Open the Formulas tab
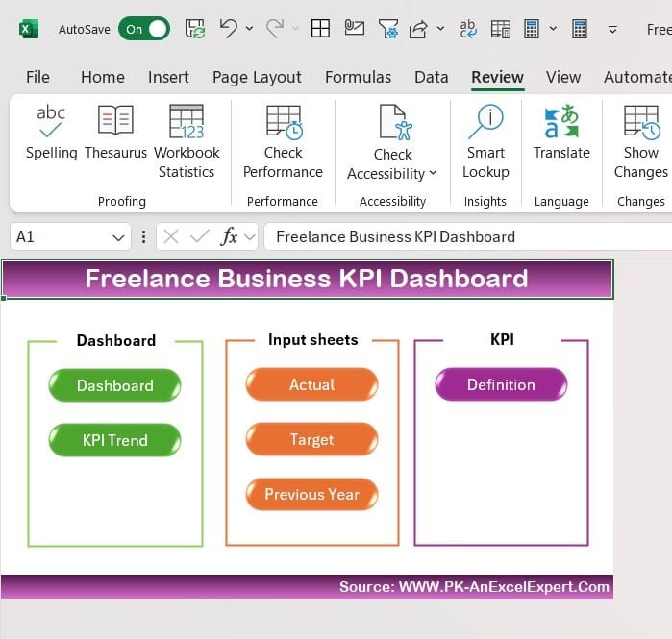 [358, 77]
